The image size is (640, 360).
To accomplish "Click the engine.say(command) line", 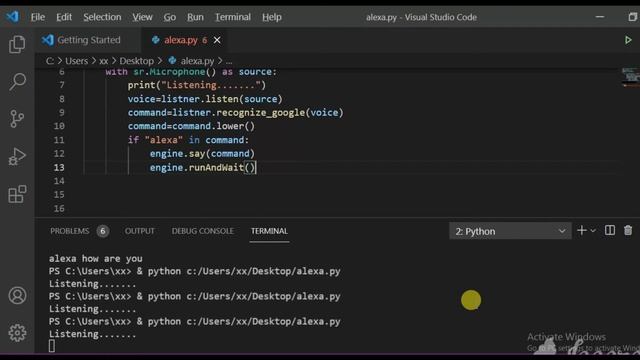I will click(202, 153).
